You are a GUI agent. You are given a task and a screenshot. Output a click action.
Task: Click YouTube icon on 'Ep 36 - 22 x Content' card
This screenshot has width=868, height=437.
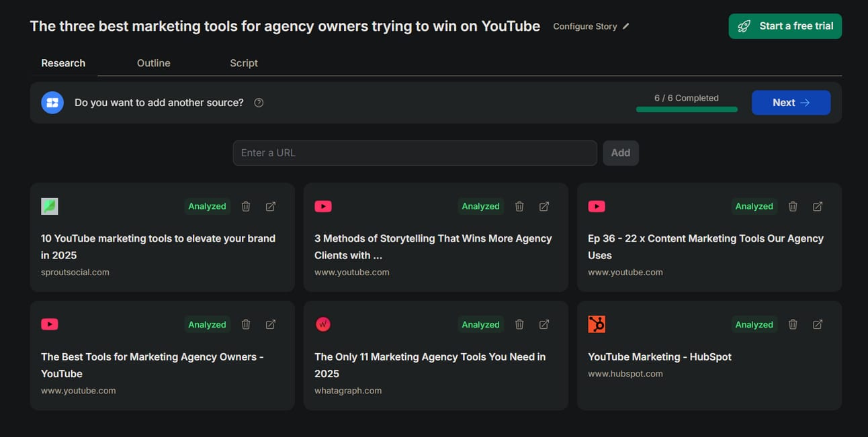click(597, 207)
